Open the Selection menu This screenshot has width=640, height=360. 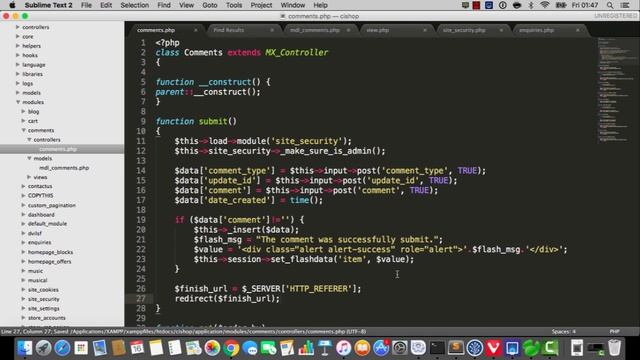coord(134,5)
